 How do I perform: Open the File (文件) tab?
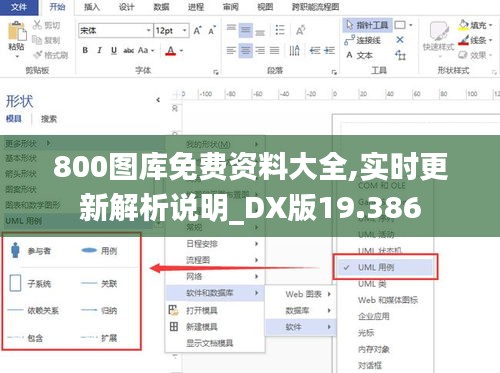click(x=19, y=7)
